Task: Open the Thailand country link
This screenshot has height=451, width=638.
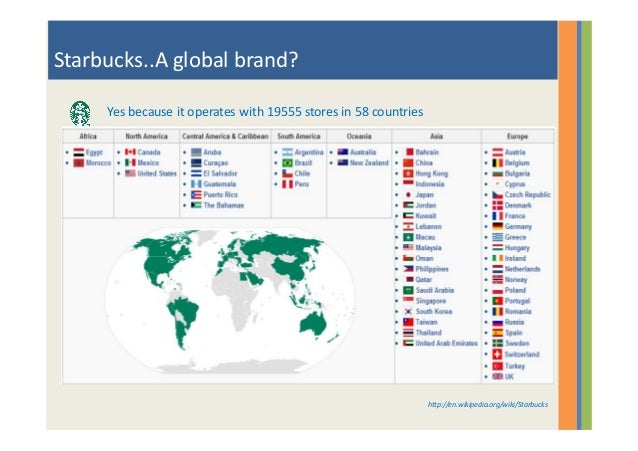Action: click(x=428, y=333)
